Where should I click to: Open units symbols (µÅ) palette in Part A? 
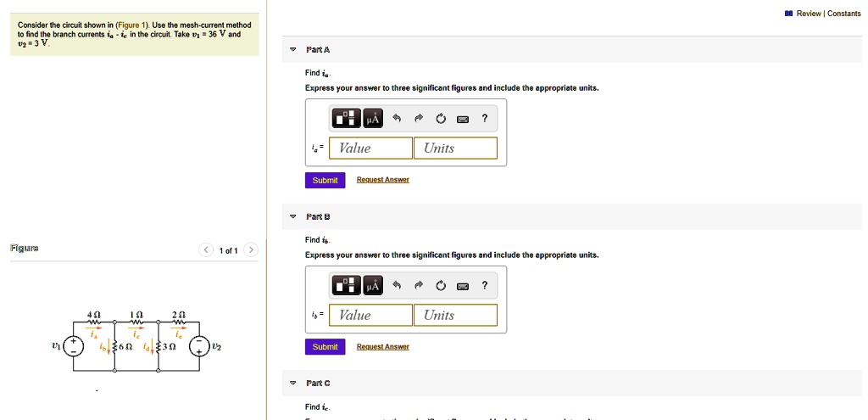pos(372,119)
